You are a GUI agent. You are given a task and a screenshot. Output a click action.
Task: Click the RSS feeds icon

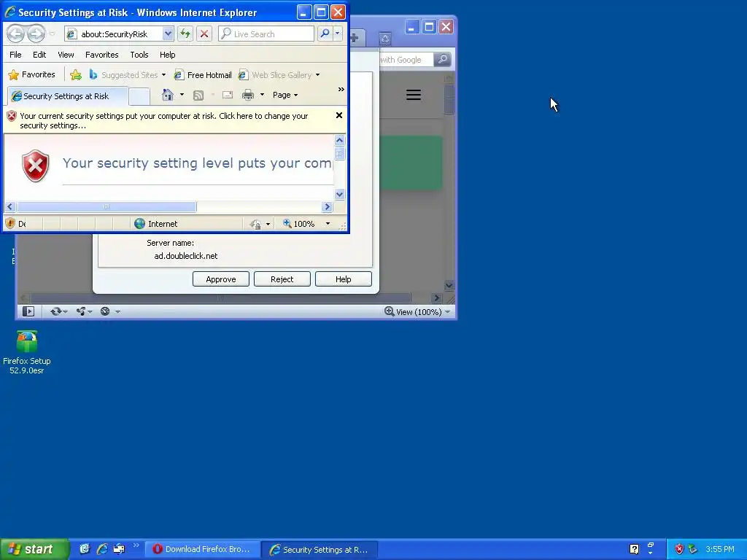coord(198,96)
